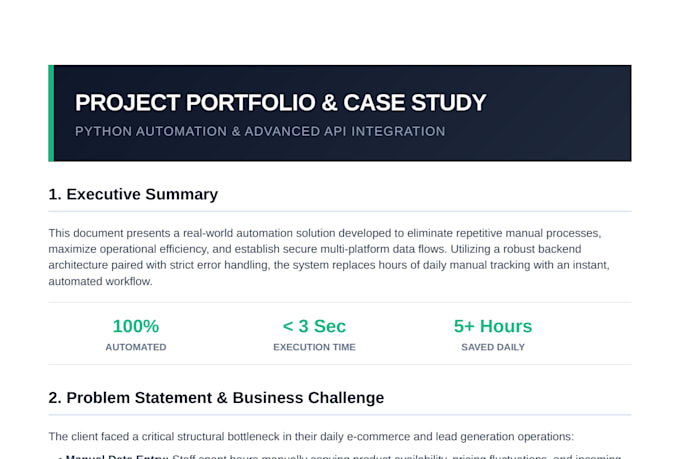Click the divider line below Executive Summary heading

point(340,211)
